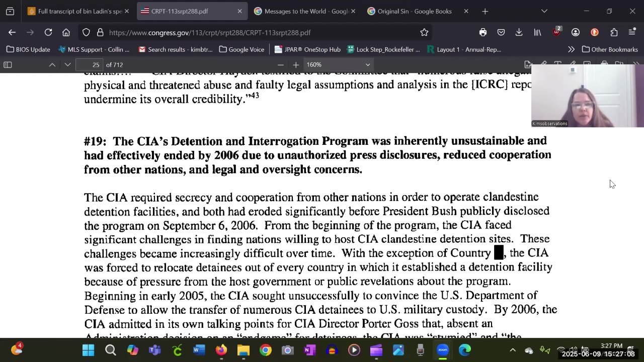Open the weather widget with badge 4
Image resolution: width=644 pixels, height=362 pixels.
(17, 349)
